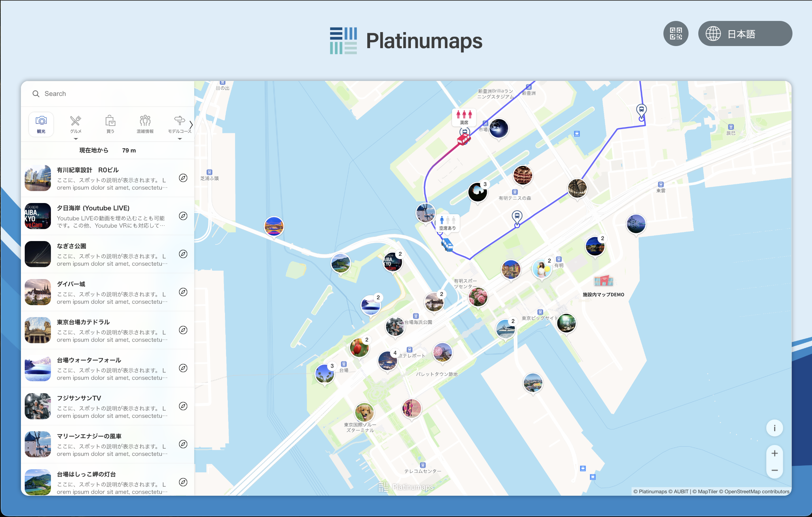The height and width of the screenshot is (517, 812).
Task: Open the QR code button
Action: pos(676,33)
